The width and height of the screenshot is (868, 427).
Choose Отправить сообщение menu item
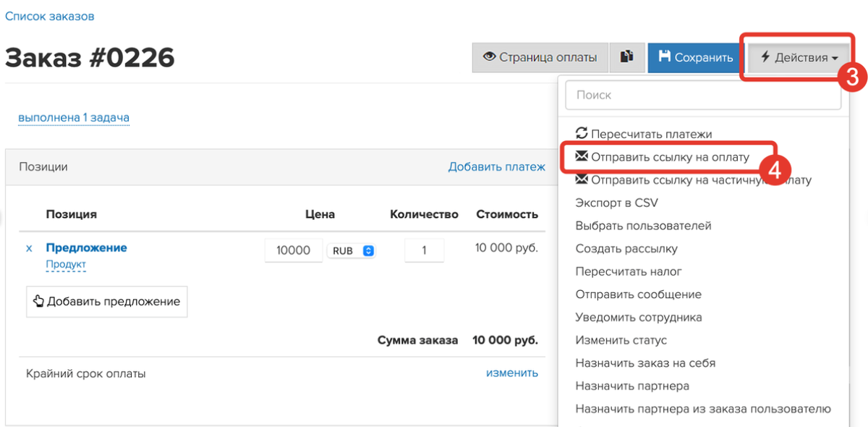coord(638,295)
